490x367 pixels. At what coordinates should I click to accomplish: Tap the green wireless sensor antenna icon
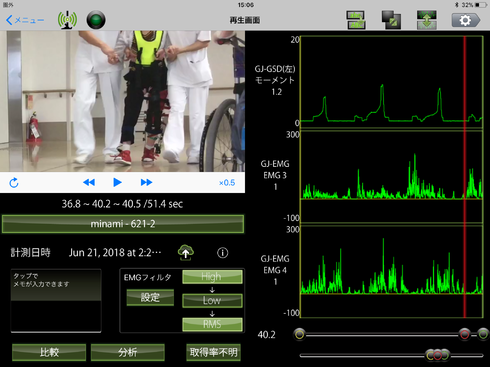pyautogui.click(x=67, y=20)
